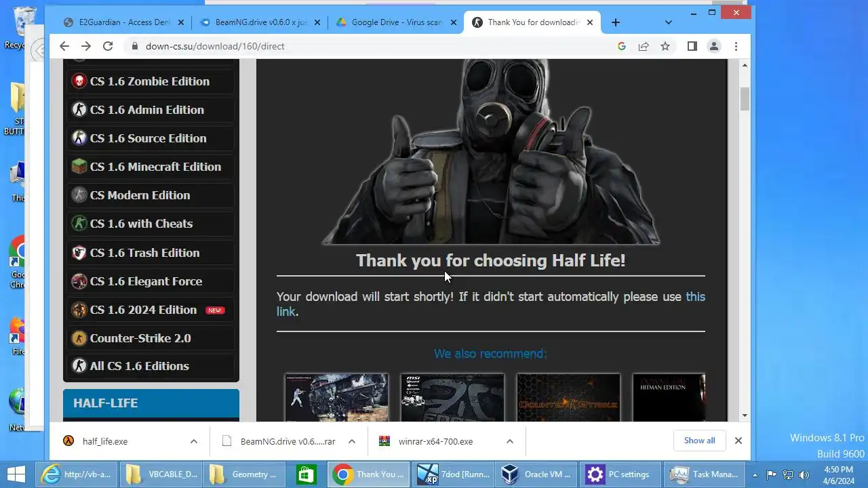Open the tab search dropdown arrow

(x=668, y=22)
